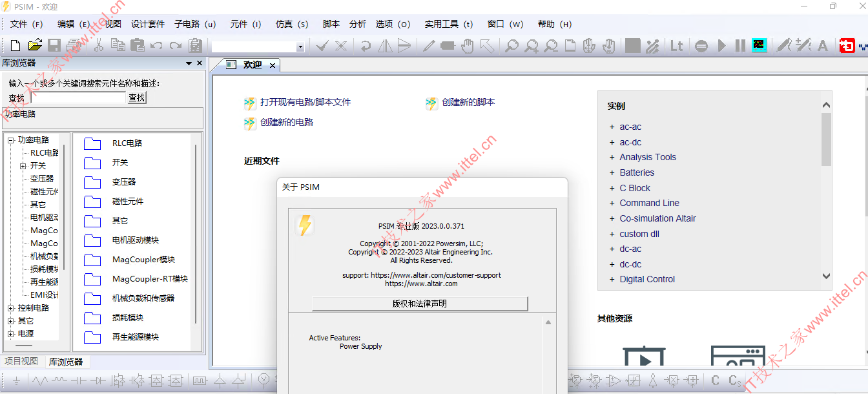Open the 子电路 (u) menu
The image size is (868, 394).
pyautogui.click(x=195, y=24)
